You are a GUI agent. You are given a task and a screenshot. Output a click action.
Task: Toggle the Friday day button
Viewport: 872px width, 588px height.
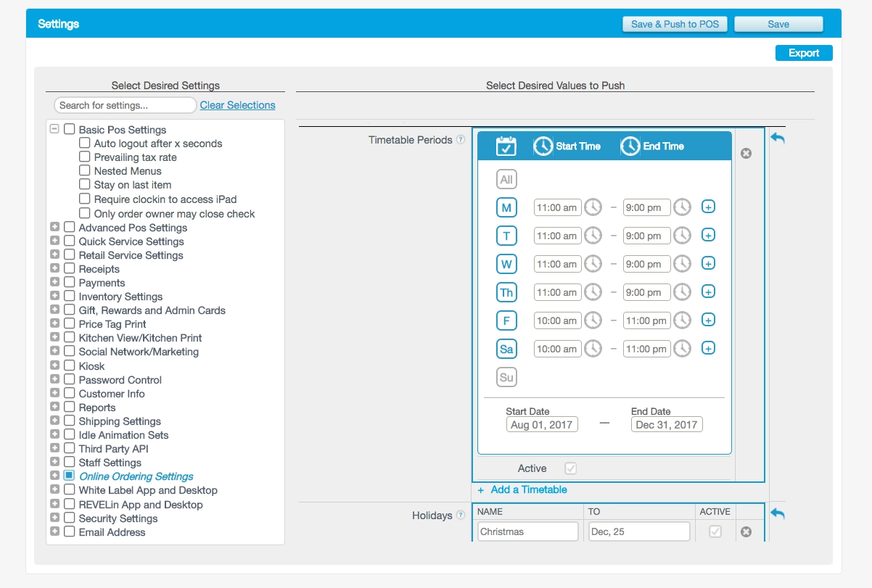(x=506, y=320)
